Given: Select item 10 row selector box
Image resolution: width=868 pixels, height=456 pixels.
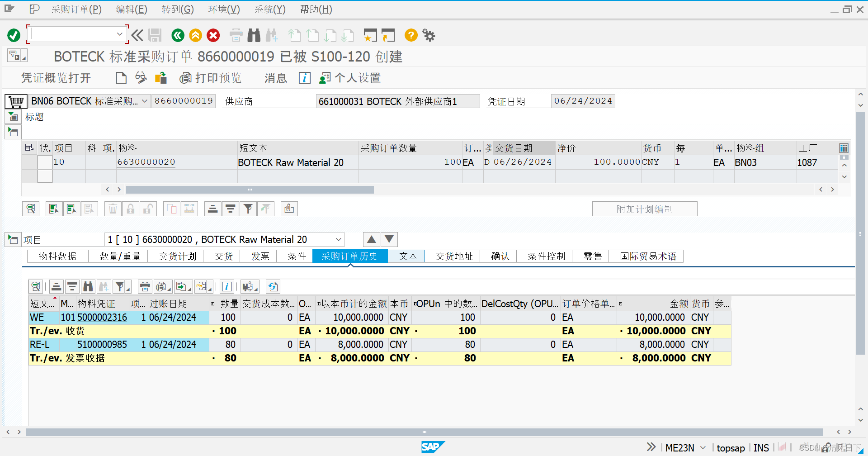Looking at the screenshot, I should click(45, 162).
